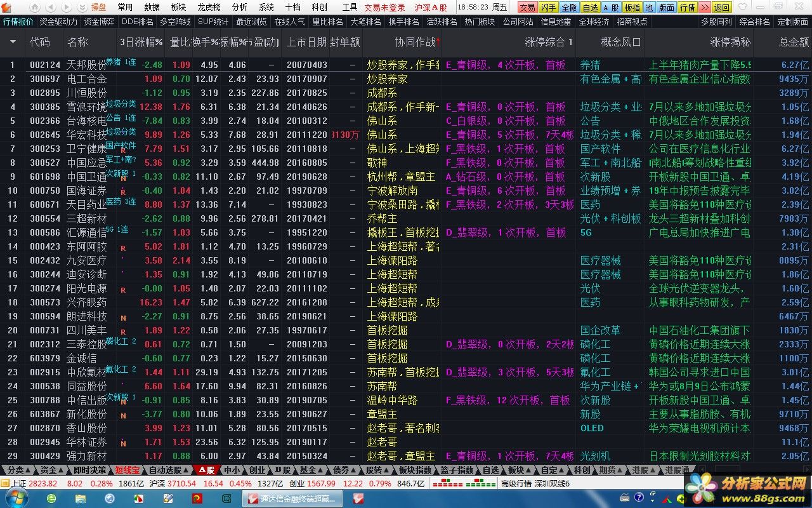812x508 pixels.
Task: Click stock name 兴齐眼药
Action: (x=87, y=302)
